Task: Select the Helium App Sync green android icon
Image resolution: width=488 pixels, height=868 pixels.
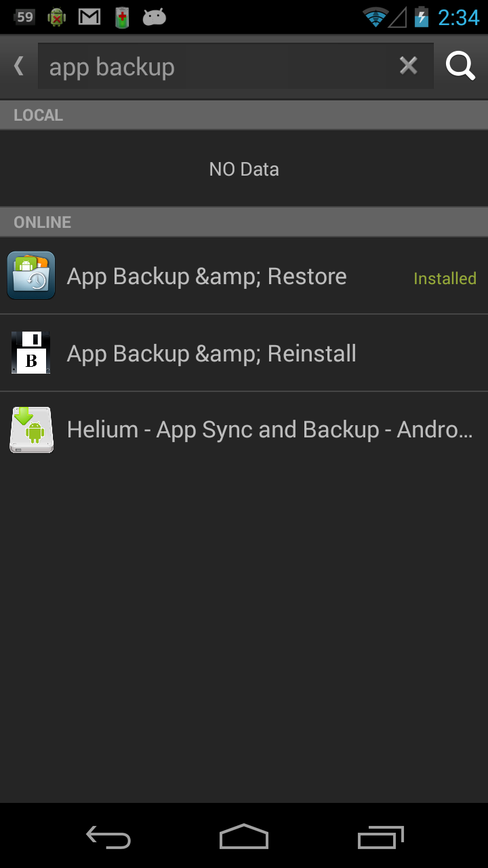Action: (31, 429)
